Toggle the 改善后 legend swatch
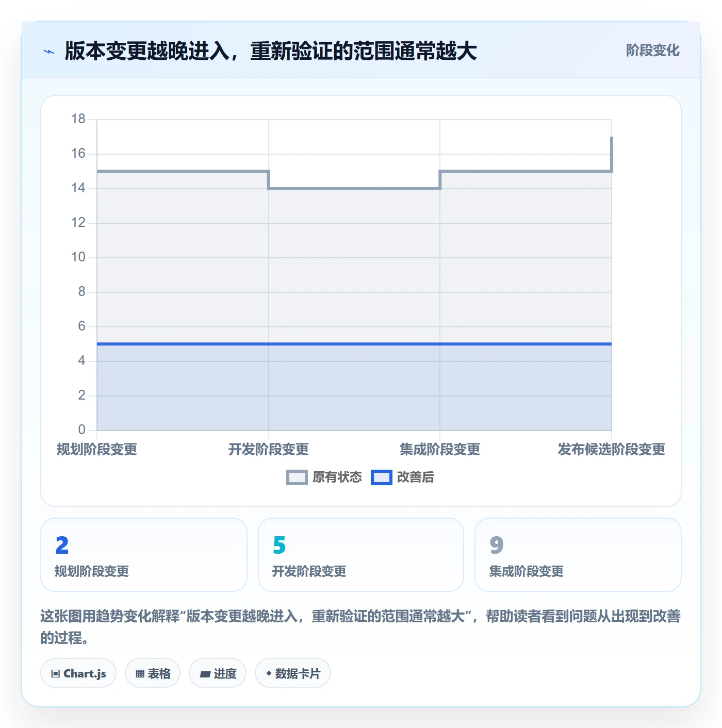The width and height of the screenshot is (722, 728). [382, 477]
